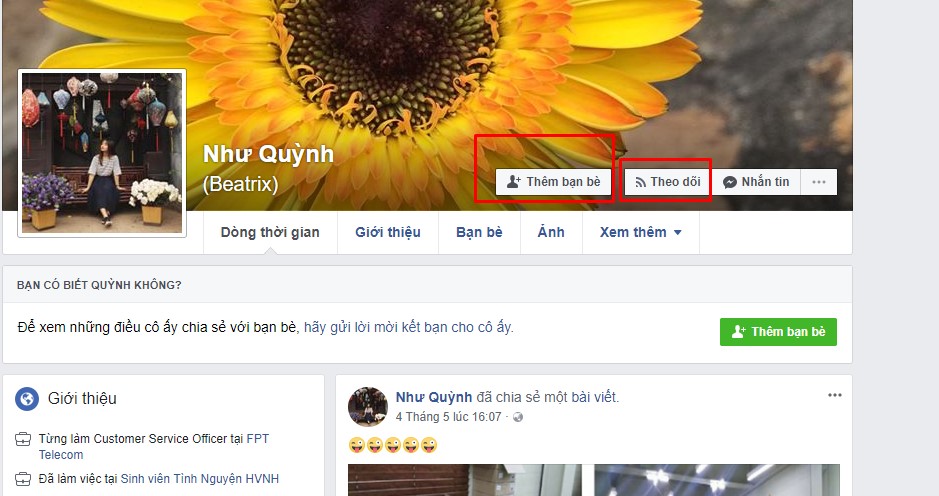Switch to the Giới thiệu tab

[388, 232]
